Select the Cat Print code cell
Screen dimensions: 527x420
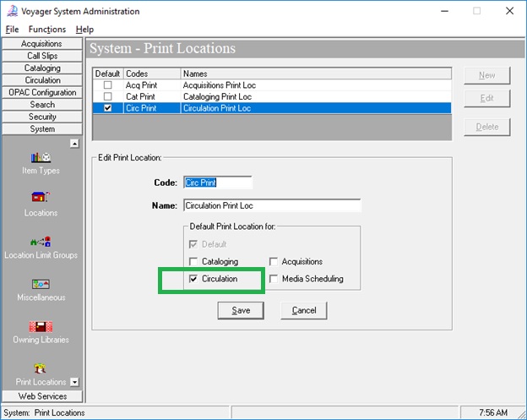pyautogui.click(x=152, y=96)
